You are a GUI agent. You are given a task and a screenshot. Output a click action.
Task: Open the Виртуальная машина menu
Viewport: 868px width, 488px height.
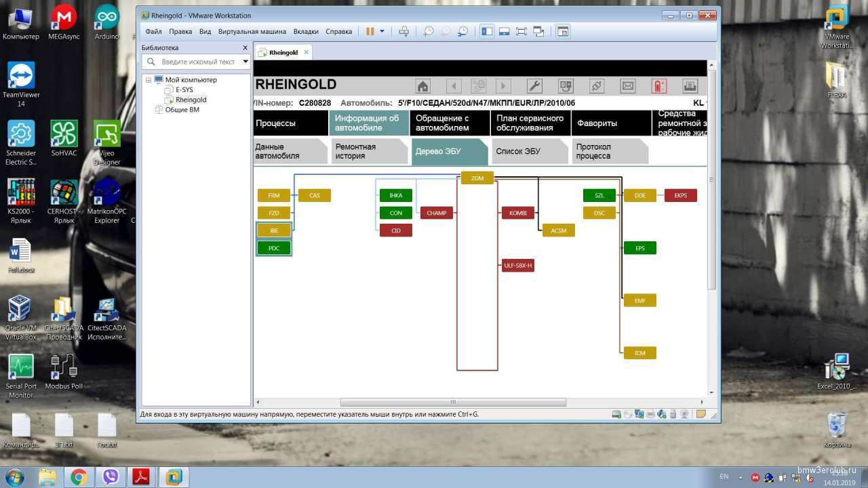point(254,31)
